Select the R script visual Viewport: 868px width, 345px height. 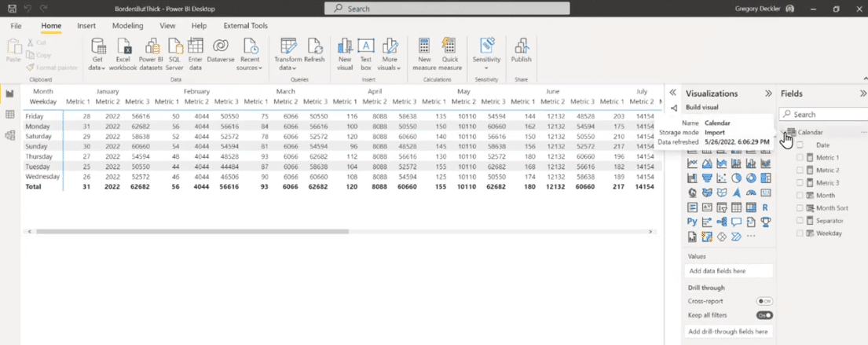coord(766,207)
